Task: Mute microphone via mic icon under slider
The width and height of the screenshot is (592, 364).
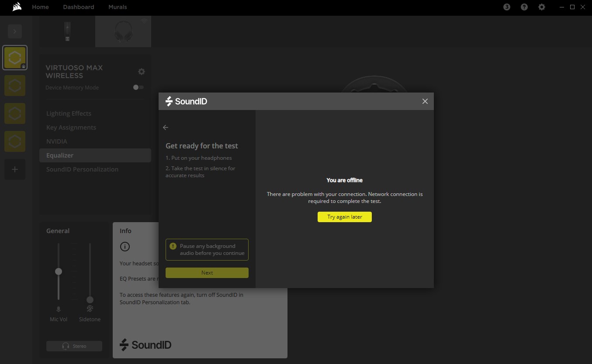Action: point(59,309)
